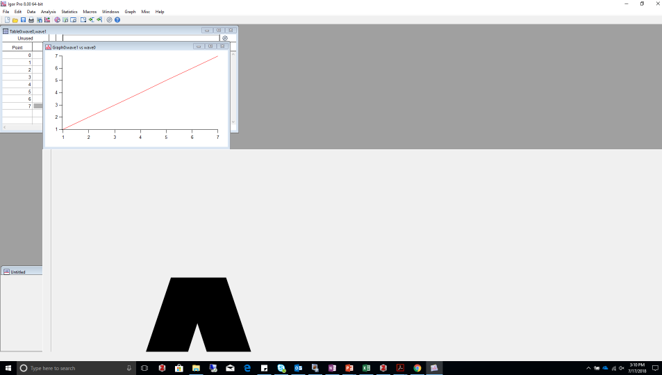
Task: Click the table value entry field
Action: coord(141,38)
